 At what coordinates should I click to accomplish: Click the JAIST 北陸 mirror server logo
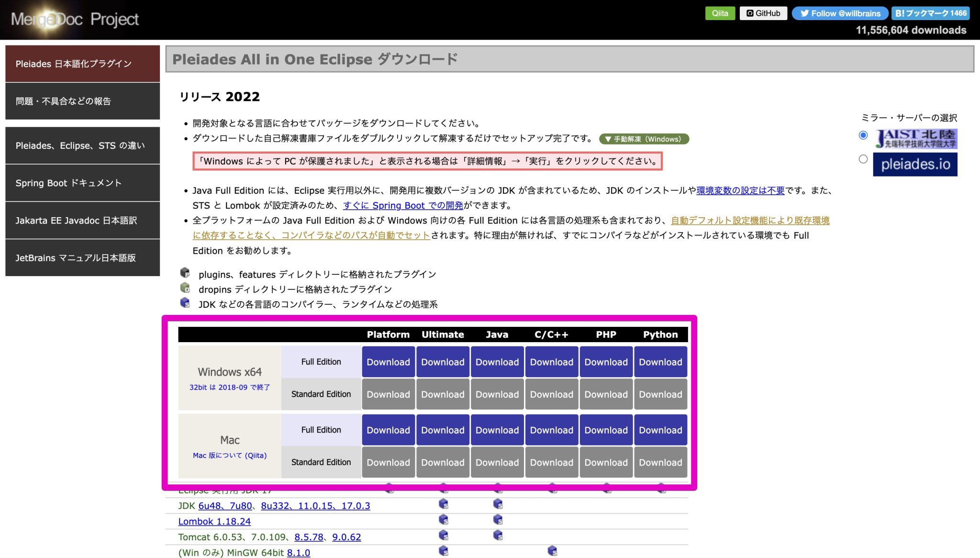click(915, 138)
